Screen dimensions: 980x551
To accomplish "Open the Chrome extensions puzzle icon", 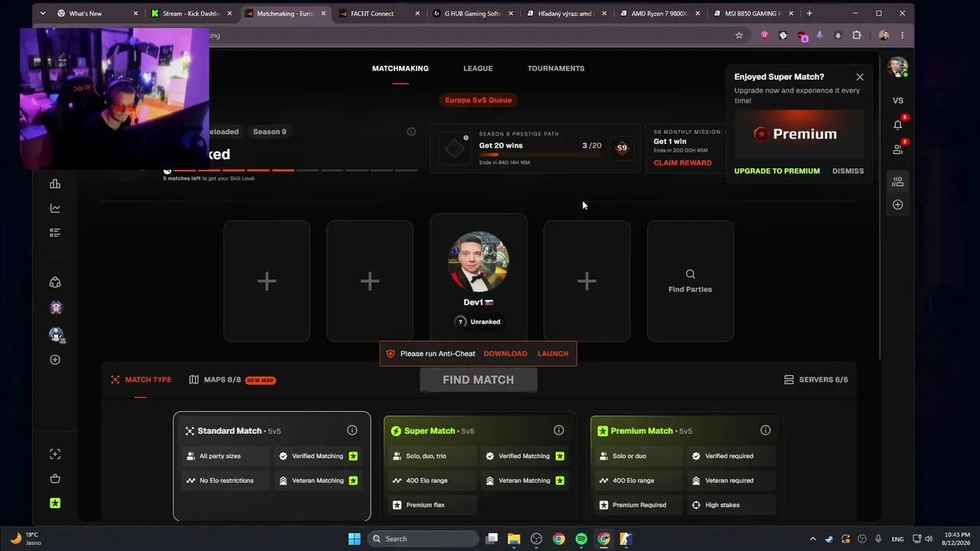I will pos(857,35).
